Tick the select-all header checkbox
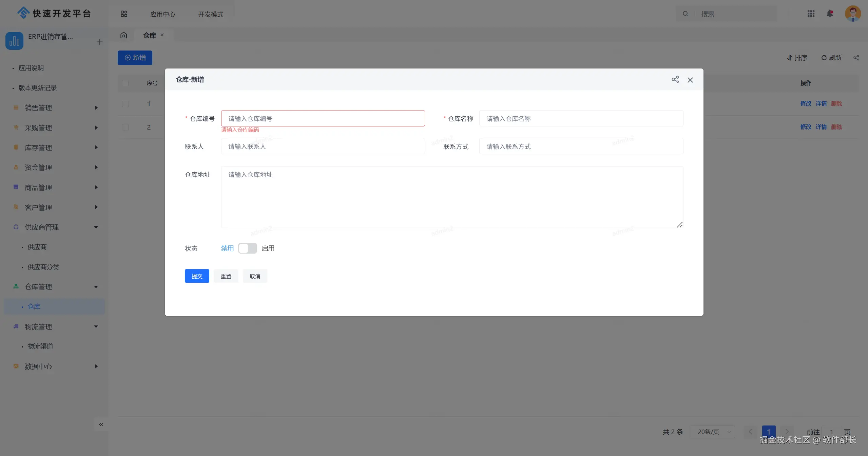 pos(125,83)
